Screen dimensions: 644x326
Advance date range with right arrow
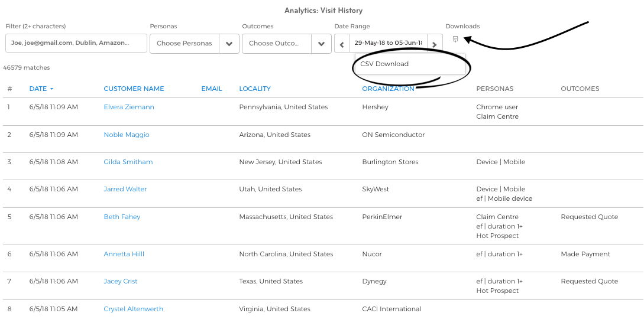[434, 44]
